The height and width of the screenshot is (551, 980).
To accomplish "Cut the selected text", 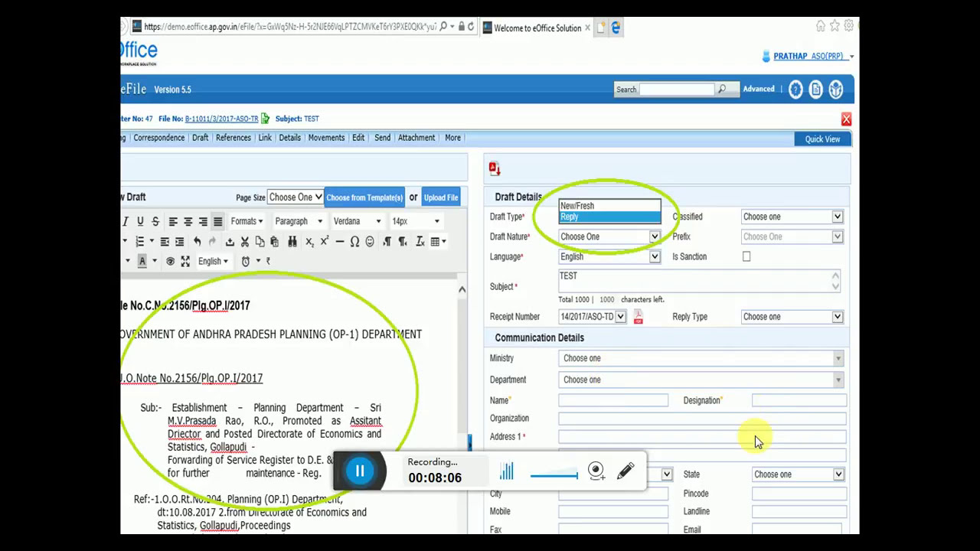I will (x=245, y=241).
